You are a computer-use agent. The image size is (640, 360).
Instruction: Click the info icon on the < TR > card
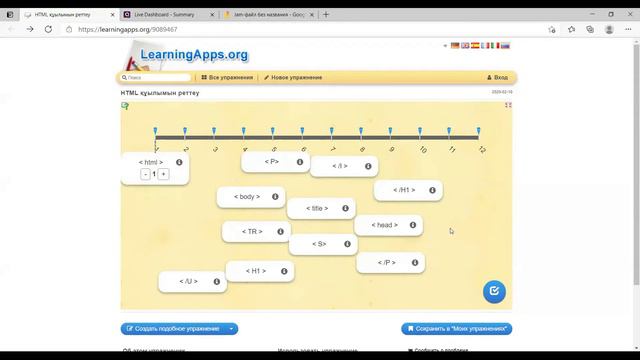click(x=280, y=231)
